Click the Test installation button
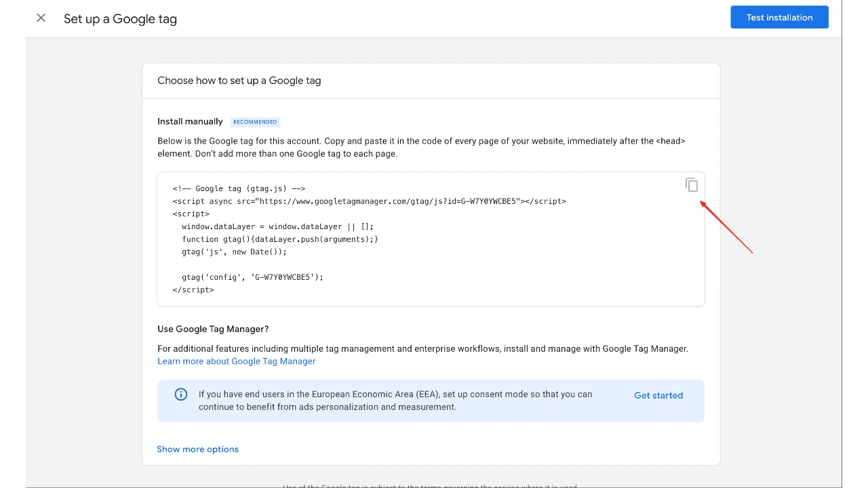Viewport: 868px width, 488px height. click(779, 18)
